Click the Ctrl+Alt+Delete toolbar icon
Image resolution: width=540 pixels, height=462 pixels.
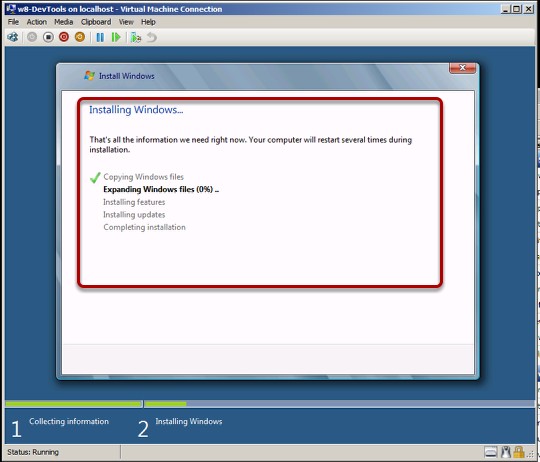(13, 37)
